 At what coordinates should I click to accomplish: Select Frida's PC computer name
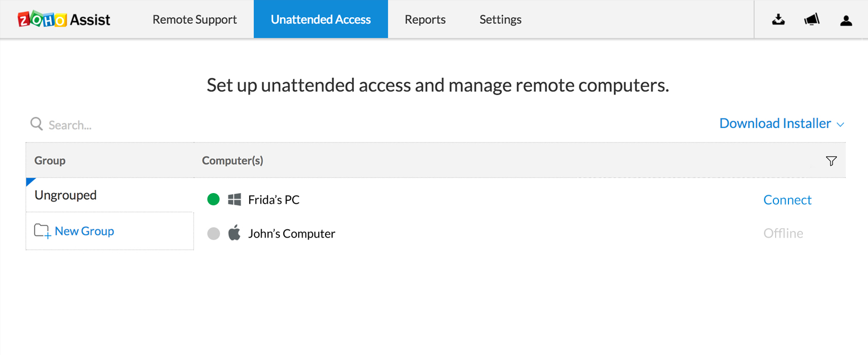[x=274, y=200]
